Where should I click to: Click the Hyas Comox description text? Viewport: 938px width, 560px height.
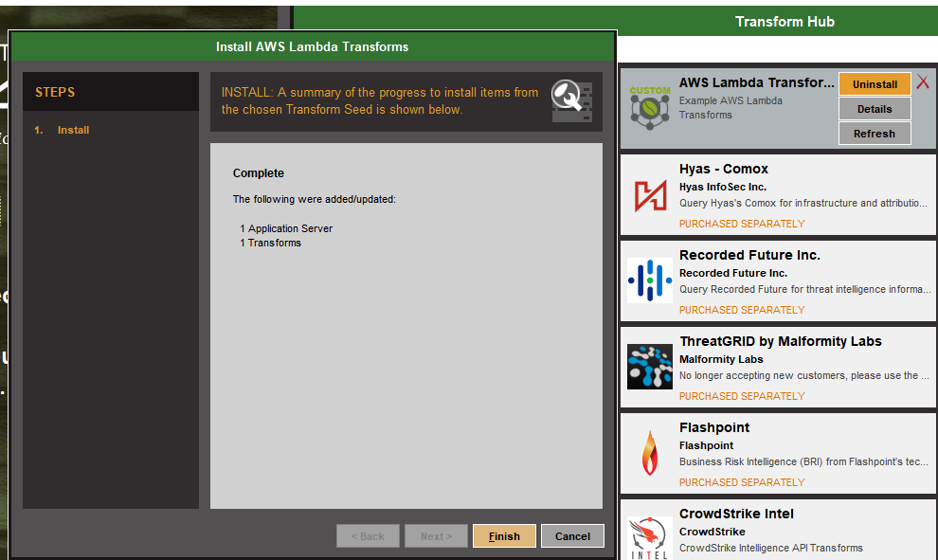tap(803, 203)
